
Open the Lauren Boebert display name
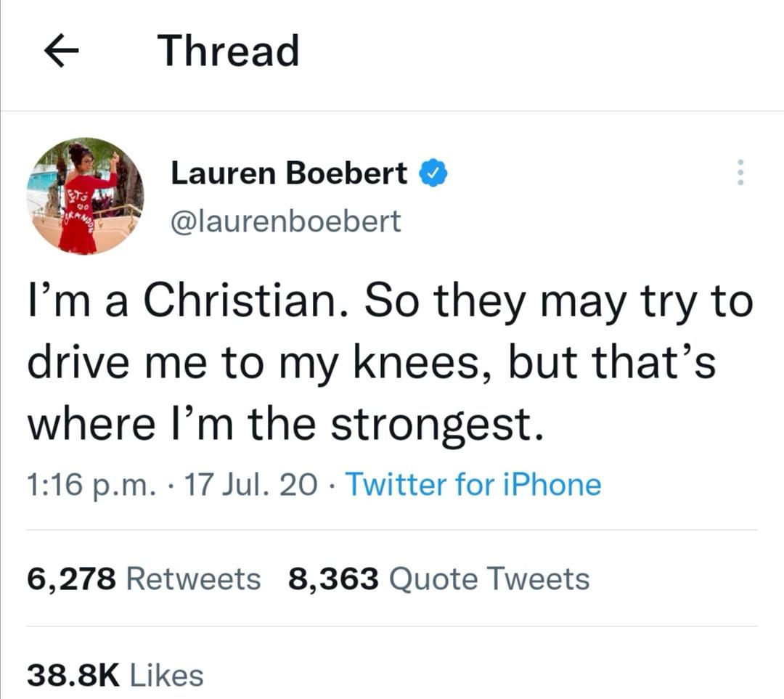pyautogui.click(x=288, y=173)
